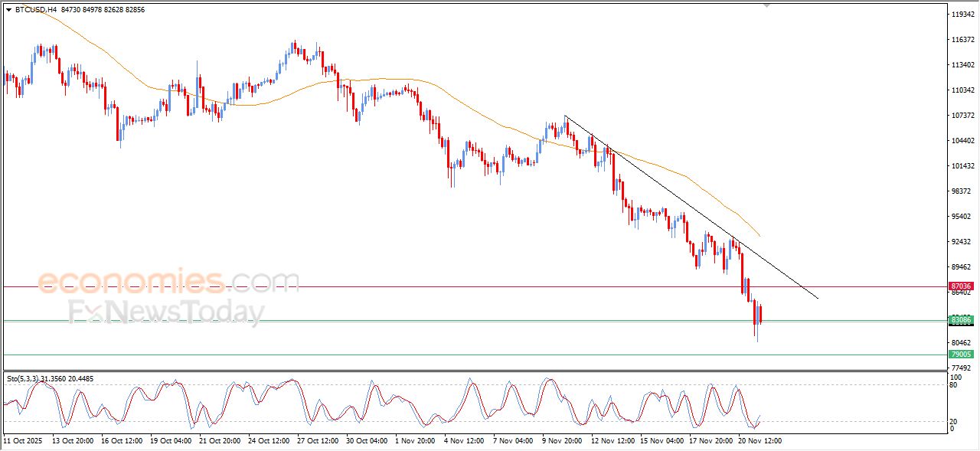Click the green 79005 price label
The image size is (980, 451).
tap(961, 355)
